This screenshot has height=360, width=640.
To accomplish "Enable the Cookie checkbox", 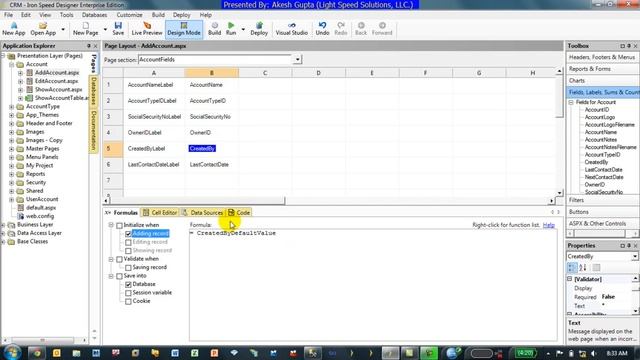I will [128, 302].
